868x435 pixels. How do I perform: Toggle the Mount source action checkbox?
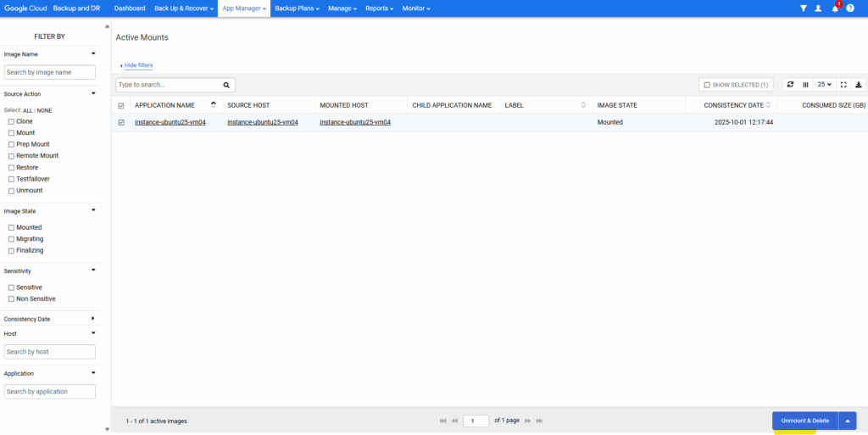point(11,133)
